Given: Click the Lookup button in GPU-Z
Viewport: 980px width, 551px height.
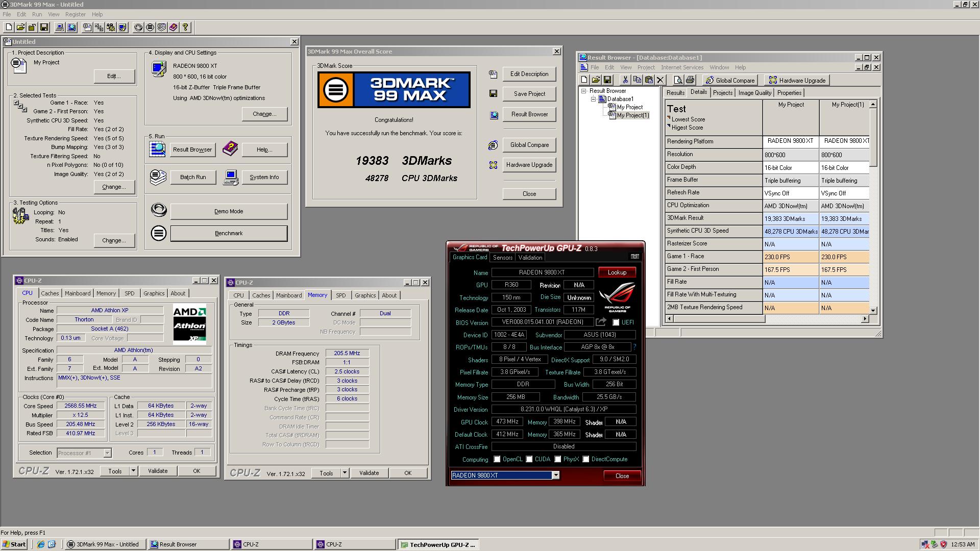Looking at the screenshot, I should [x=617, y=272].
